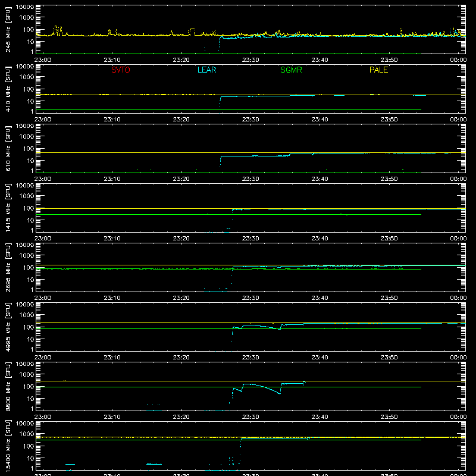Click 23:50 time label below 8800 MHz panel

(389, 417)
